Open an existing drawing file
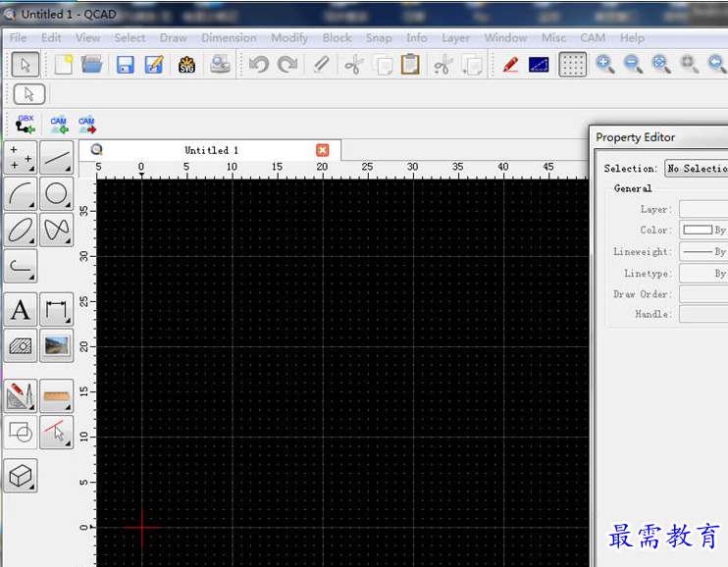This screenshot has width=728, height=567. [92, 64]
